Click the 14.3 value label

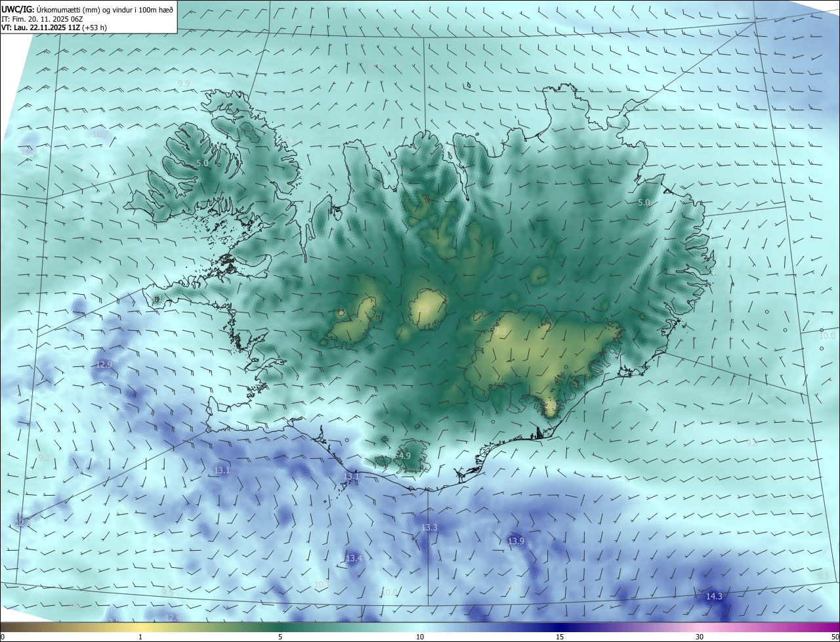pos(714,596)
